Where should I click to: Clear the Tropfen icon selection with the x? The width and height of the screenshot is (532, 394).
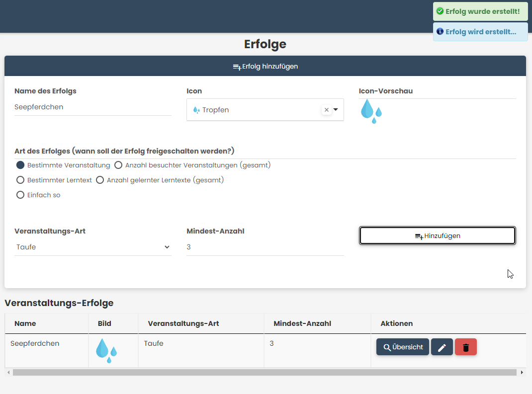click(x=326, y=110)
